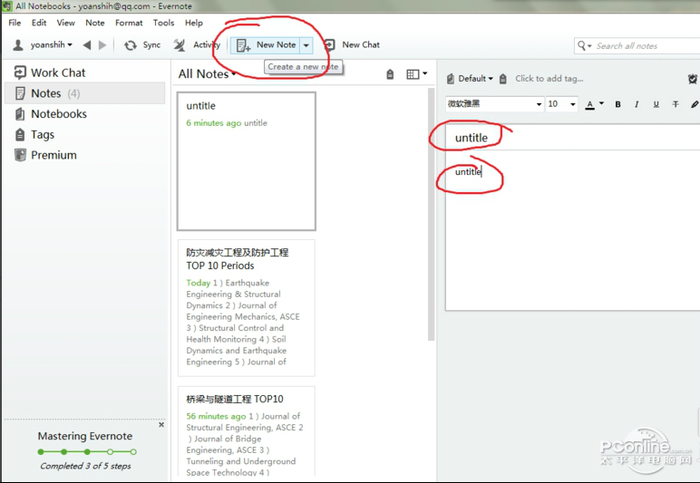
Task: Click Completed 3 of 5 steps text
Action: [x=85, y=466]
